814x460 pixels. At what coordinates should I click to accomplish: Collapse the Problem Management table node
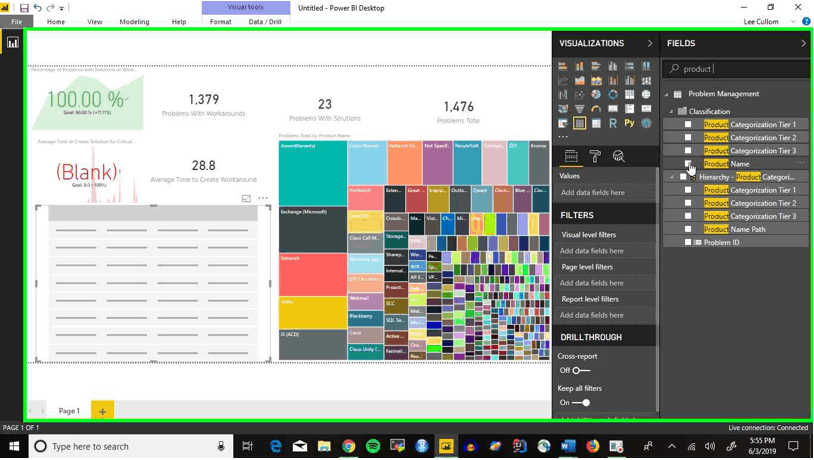coord(667,94)
